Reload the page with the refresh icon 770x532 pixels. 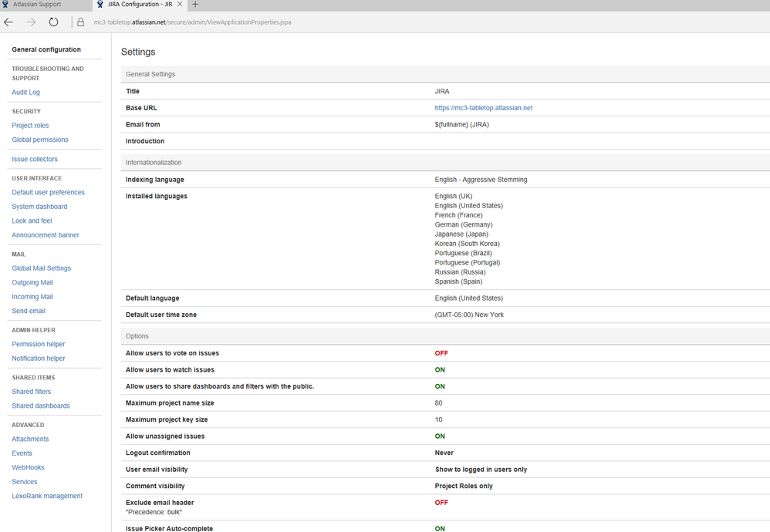click(x=53, y=22)
